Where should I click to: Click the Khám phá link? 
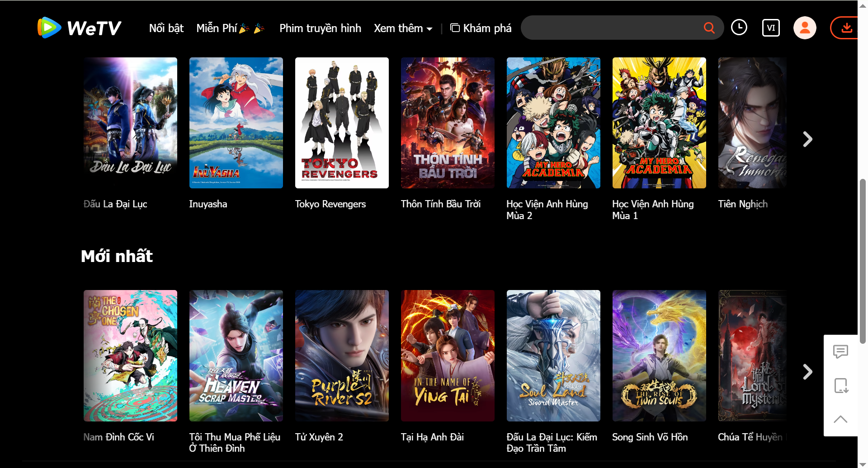coord(481,28)
